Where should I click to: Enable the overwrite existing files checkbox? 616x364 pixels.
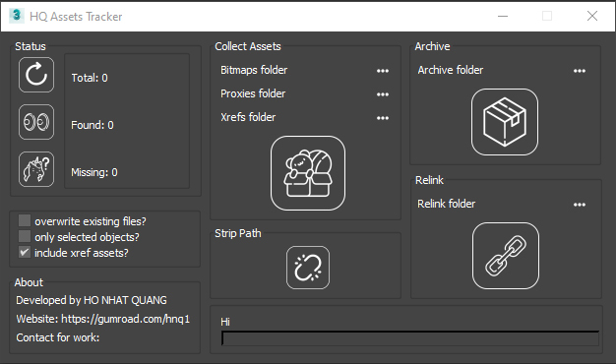25,220
